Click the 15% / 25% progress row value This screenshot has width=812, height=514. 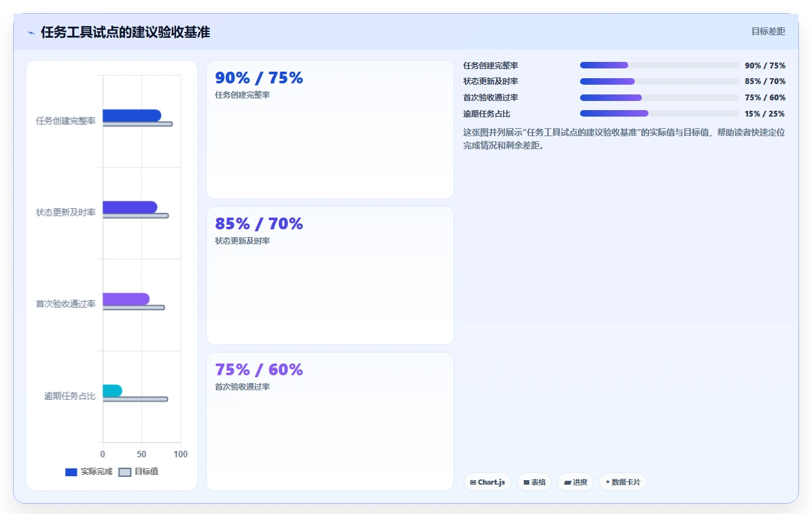pos(765,114)
